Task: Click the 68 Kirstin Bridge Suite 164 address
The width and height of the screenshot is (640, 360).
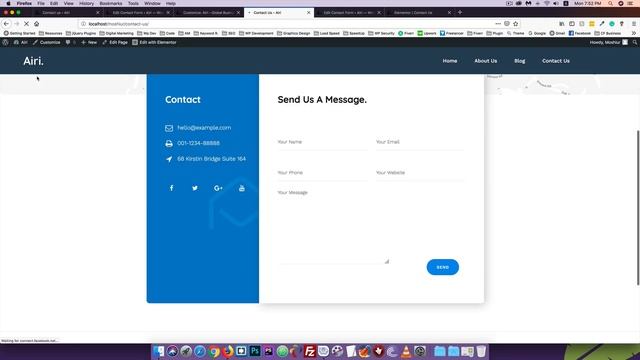Action: tap(211, 159)
